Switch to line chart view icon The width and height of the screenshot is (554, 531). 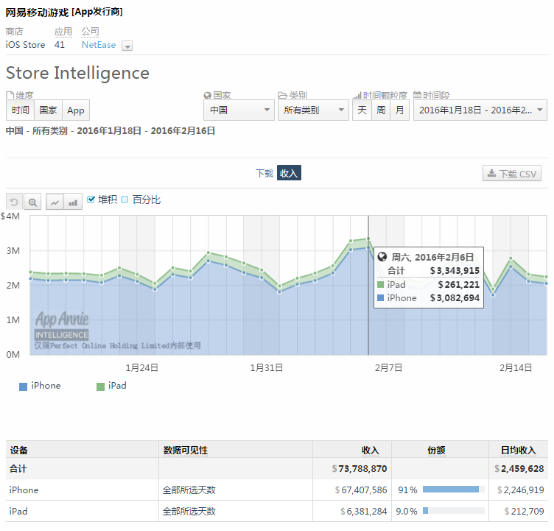[55, 202]
